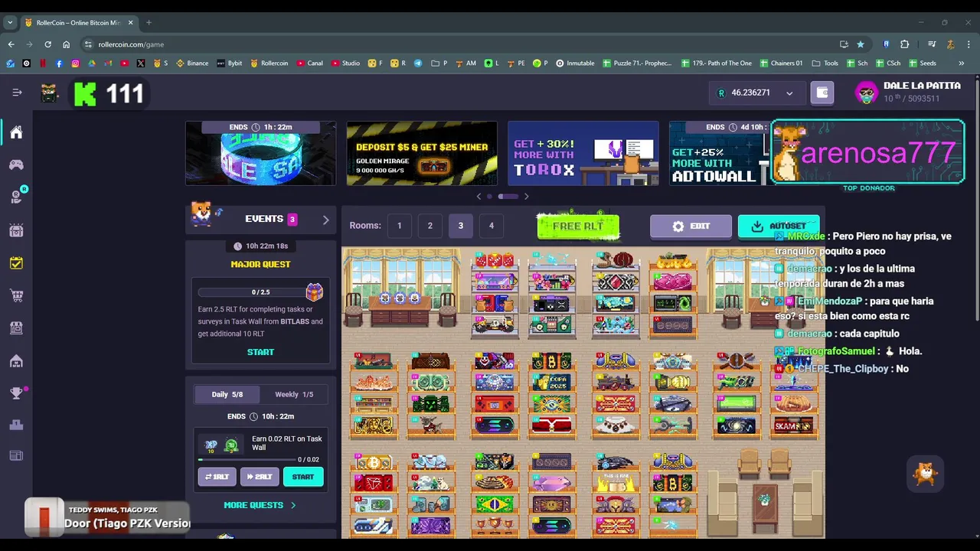The height and width of the screenshot is (551, 980).
Task: Click START on the Task Wall quest
Action: click(303, 477)
